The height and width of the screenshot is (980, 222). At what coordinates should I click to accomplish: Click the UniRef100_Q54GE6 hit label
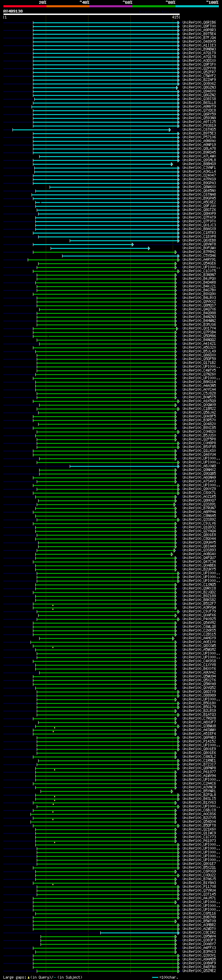199,263
